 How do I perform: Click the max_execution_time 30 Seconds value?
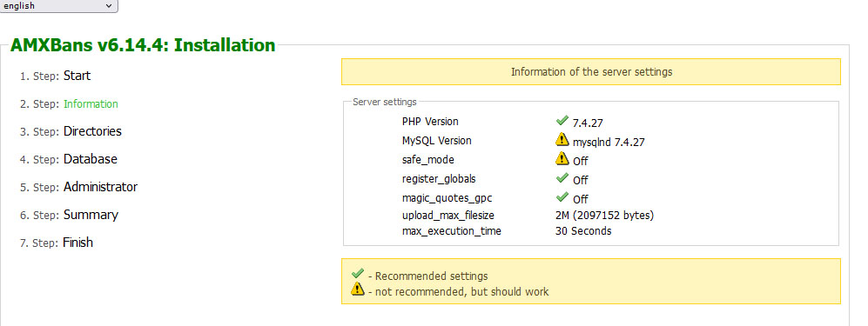click(583, 231)
